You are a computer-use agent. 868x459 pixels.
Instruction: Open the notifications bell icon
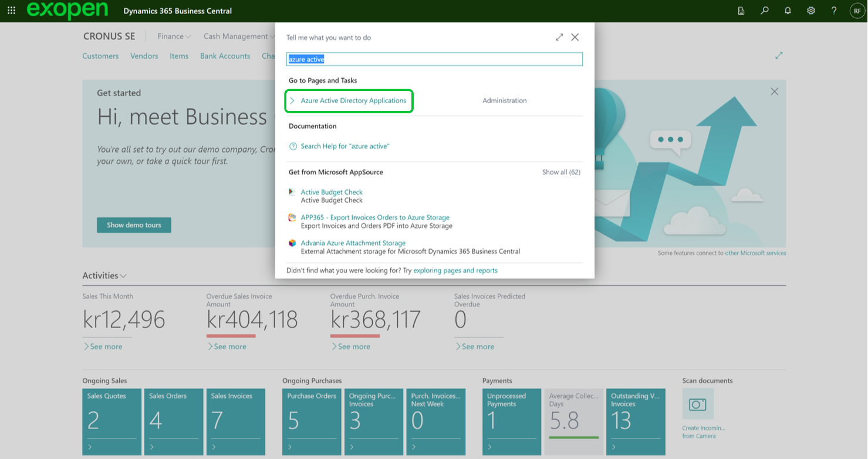pyautogui.click(x=788, y=11)
